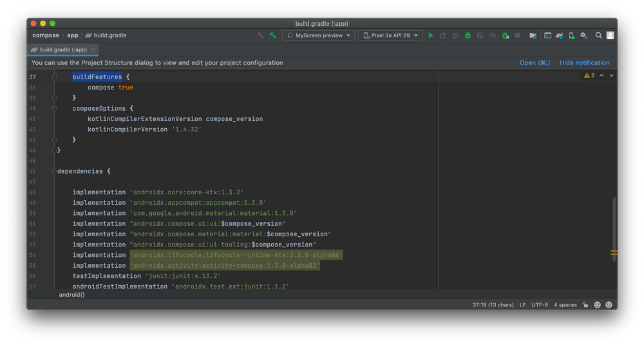Image resolution: width=644 pixels, height=345 pixels.
Task: Click the Hide notification link
Action: tap(584, 63)
